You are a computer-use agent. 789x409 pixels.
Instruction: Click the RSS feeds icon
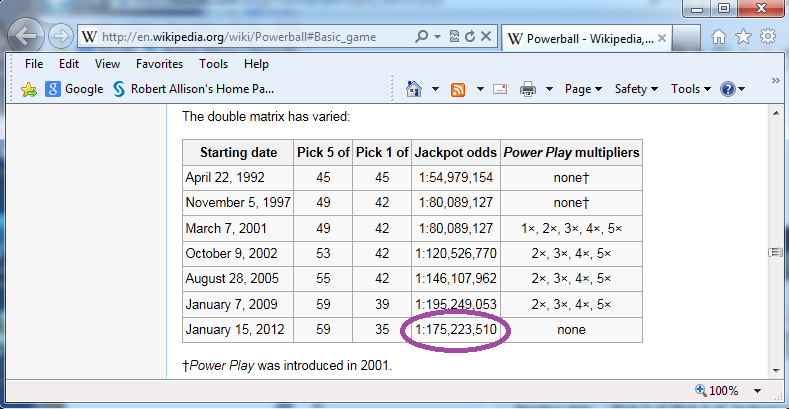point(458,90)
